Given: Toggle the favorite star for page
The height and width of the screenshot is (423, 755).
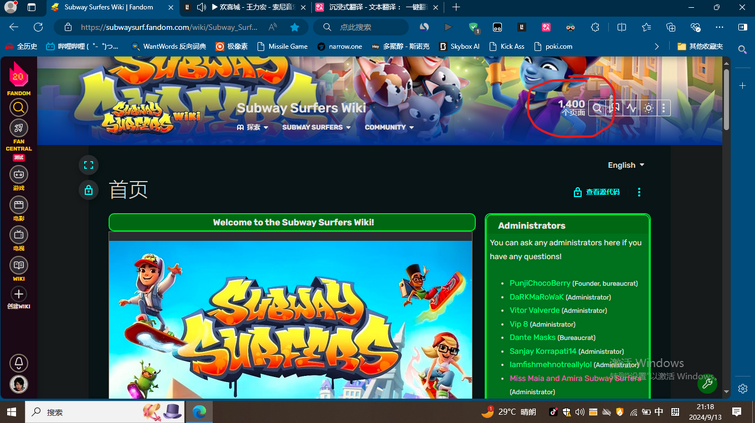Looking at the screenshot, I should [x=295, y=27].
